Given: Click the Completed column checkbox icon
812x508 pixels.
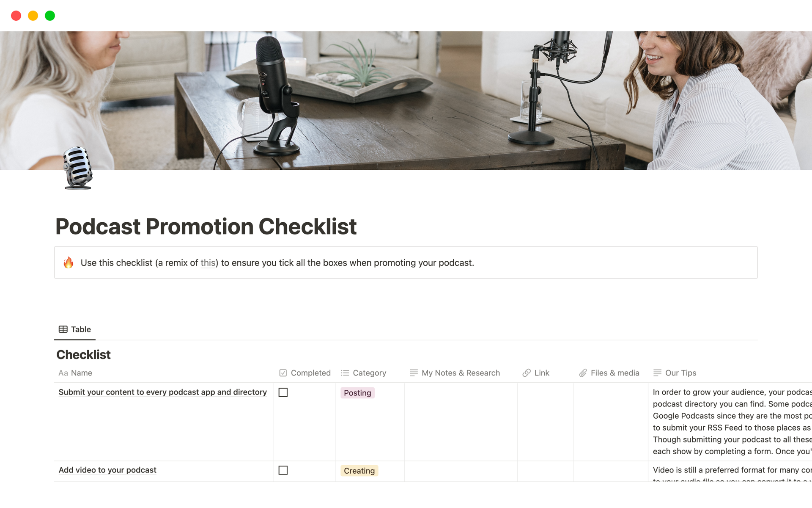Looking at the screenshot, I should [x=283, y=372].
